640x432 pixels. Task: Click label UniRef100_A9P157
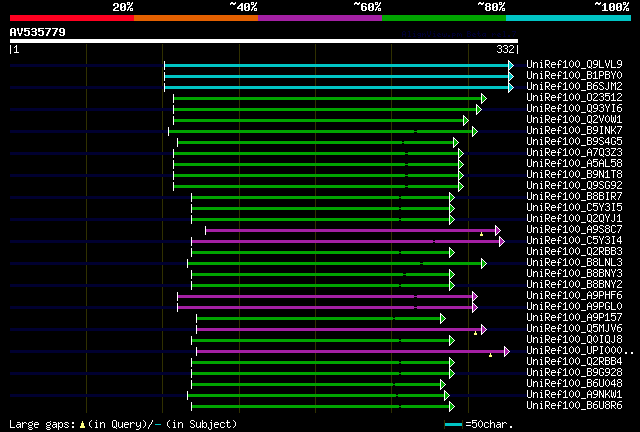574,318
